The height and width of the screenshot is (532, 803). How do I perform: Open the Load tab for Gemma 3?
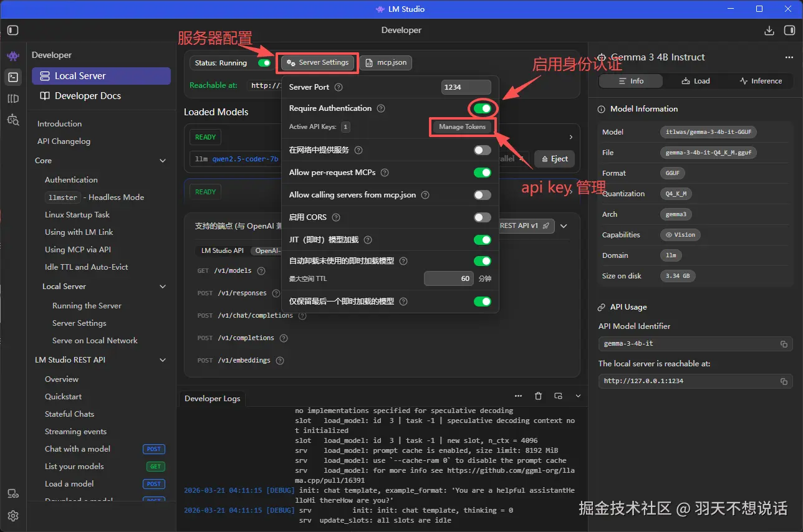[x=696, y=80]
